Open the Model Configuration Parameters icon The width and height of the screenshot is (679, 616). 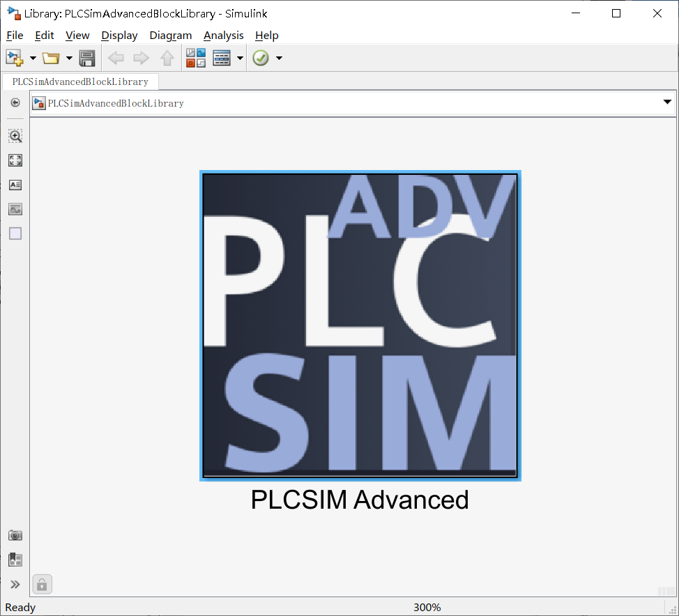point(222,58)
